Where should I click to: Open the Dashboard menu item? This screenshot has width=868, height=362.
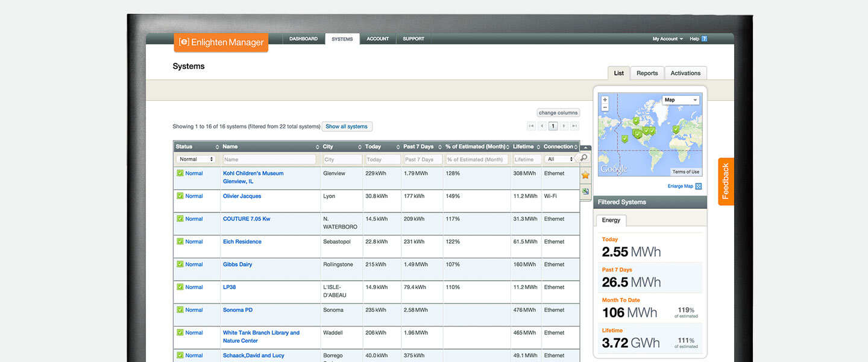pyautogui.click(x=303, y=38)
